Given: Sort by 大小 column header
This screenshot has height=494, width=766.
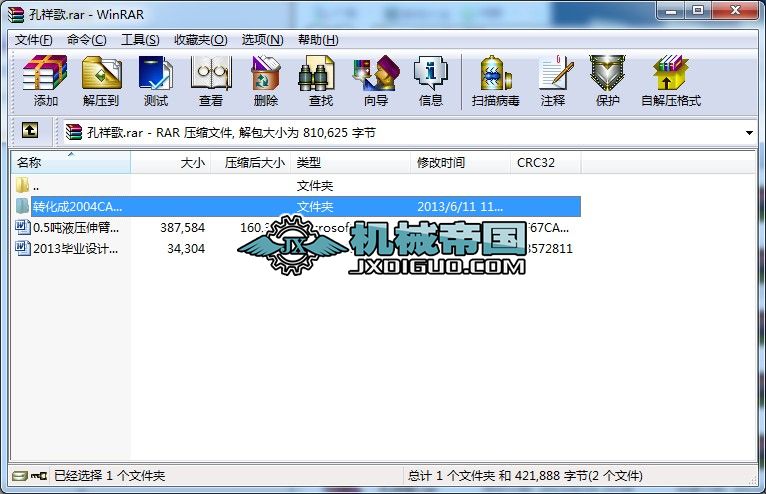Looking at the screenshot, I should pyautogui.click(x=170, y=162).
